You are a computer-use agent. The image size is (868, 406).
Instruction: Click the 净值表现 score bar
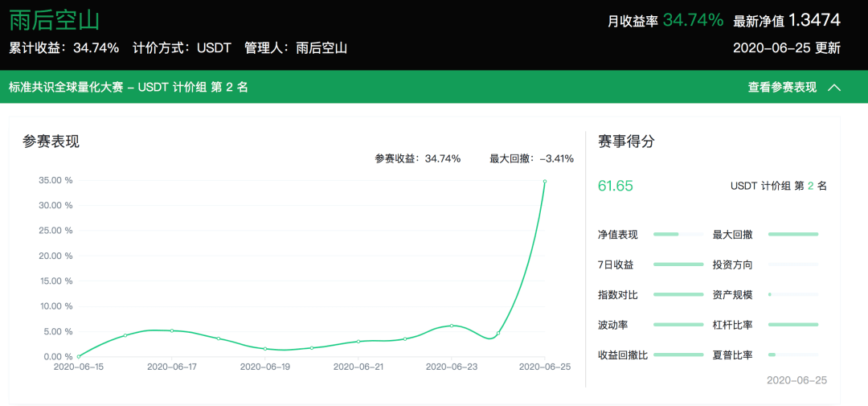tap(678, 234)
